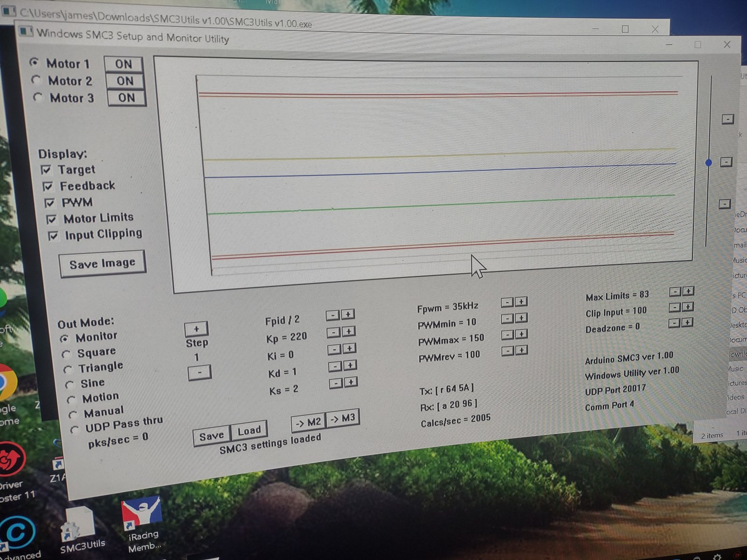The image size is (747, 560).
Task: Click the SMC3 settings loaded status text
Action: coord(270,444)
